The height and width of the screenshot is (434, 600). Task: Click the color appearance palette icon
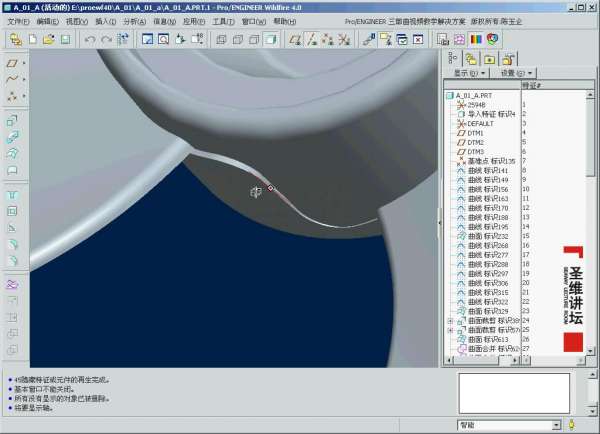tap(476, 39)
